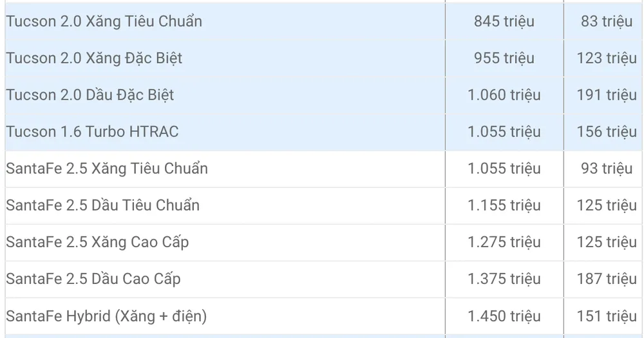Select the SantaFe 2.5 Dầu Tiêu Chuẩn cell
The image size is (644, 338).
[102, 205]
